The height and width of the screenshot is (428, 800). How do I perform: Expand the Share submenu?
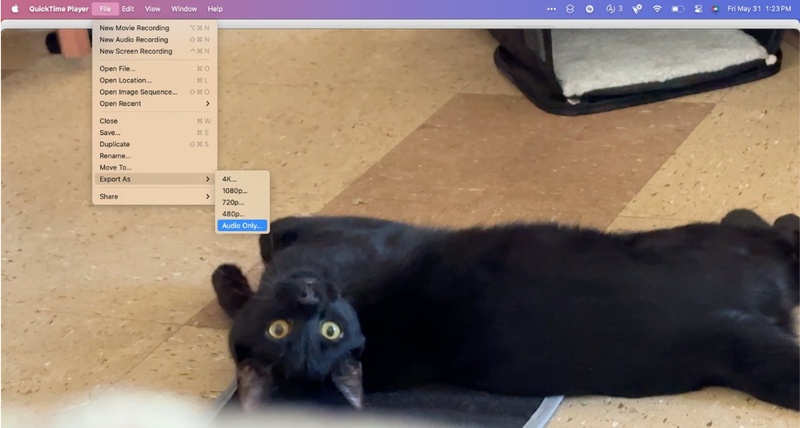(154, 196)
